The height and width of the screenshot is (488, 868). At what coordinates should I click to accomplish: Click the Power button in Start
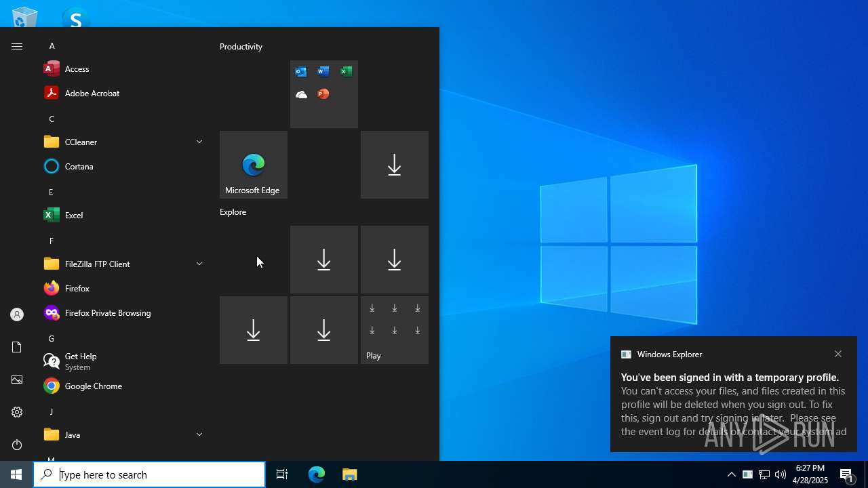point(17,445)
